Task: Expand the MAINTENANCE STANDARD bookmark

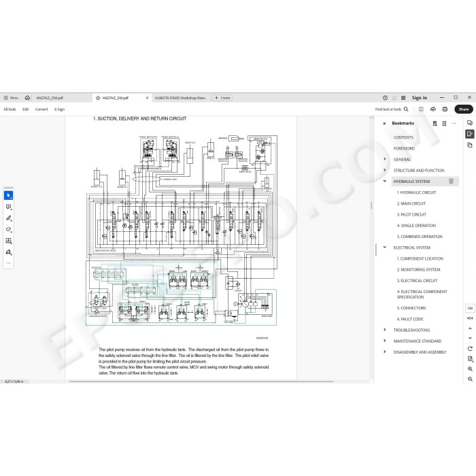Action: pyautogui.click(x=385, y=341)
